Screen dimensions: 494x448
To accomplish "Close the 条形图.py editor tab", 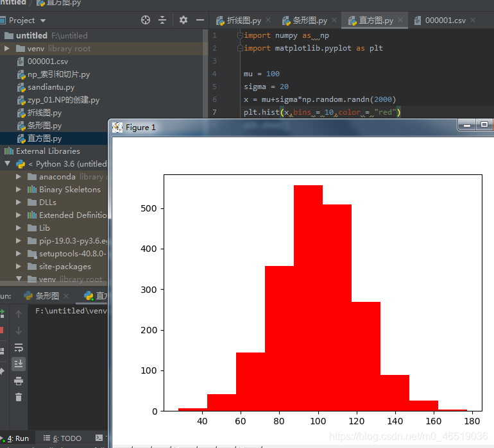I will pos(334,20).
